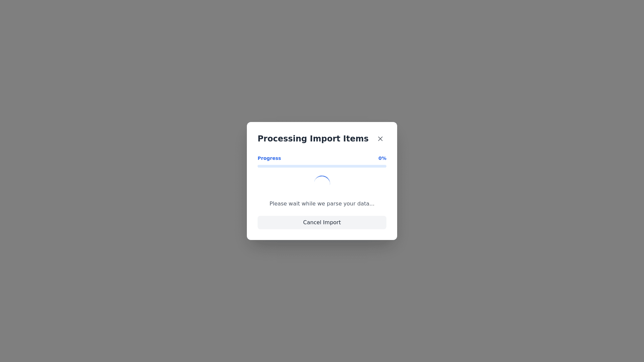Click the Processing Import Items heading

pyautogui.click(x=313, y=139)
